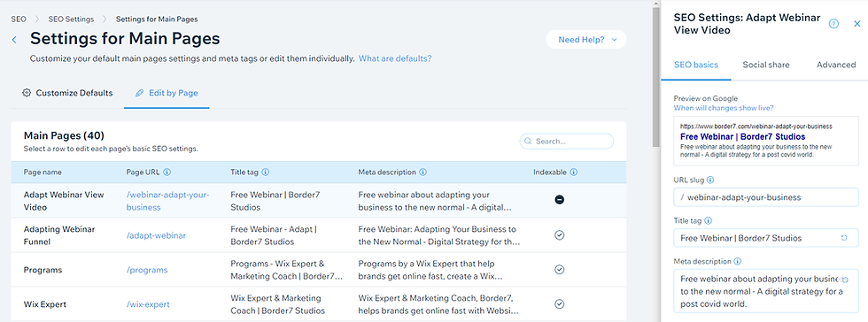Click the Title tag input in SEO panel
The width and height of the screenshot is (868, 322).
coord(766,238)
